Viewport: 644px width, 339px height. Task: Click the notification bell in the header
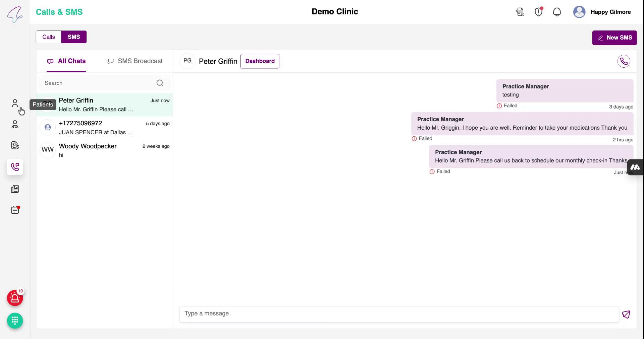pyautogui.click(x=557, y=12)
